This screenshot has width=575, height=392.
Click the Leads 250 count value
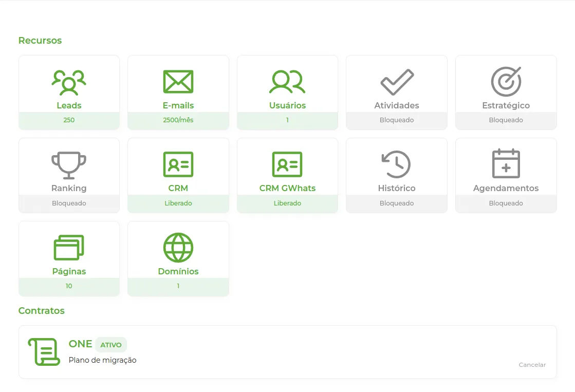pyautogui.click(x=69, y=120)
